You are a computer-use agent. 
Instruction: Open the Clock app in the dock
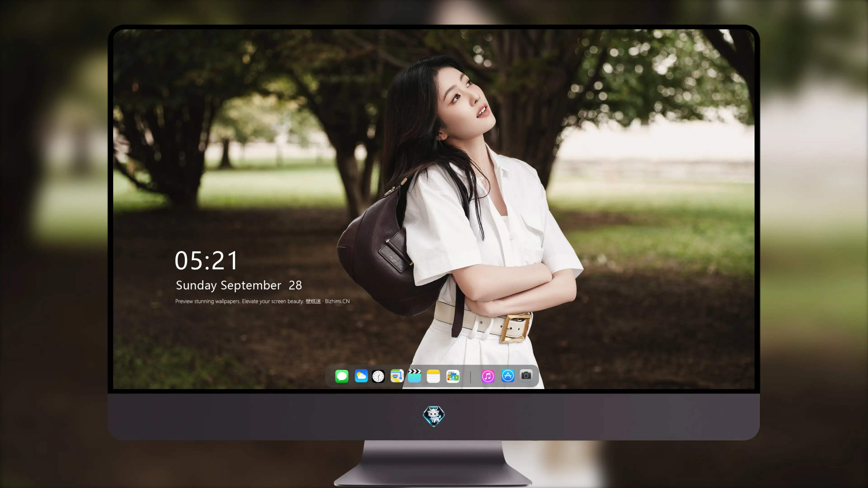(x=378, y=376)
